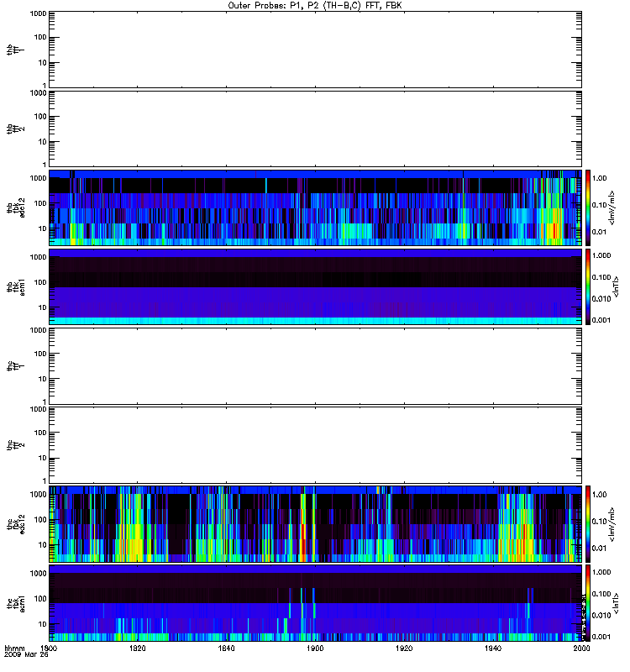This screenshot has height=672, width=630.
Task: Click the '0.10' tick on thc edc12 color bar
Action: click(x=599, y=521)
